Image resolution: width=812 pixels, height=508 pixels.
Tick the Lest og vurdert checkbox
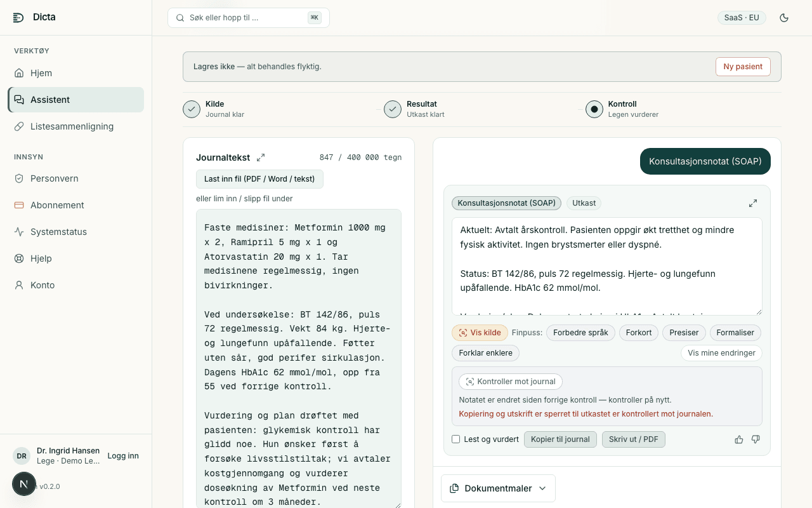pos(455,439)
